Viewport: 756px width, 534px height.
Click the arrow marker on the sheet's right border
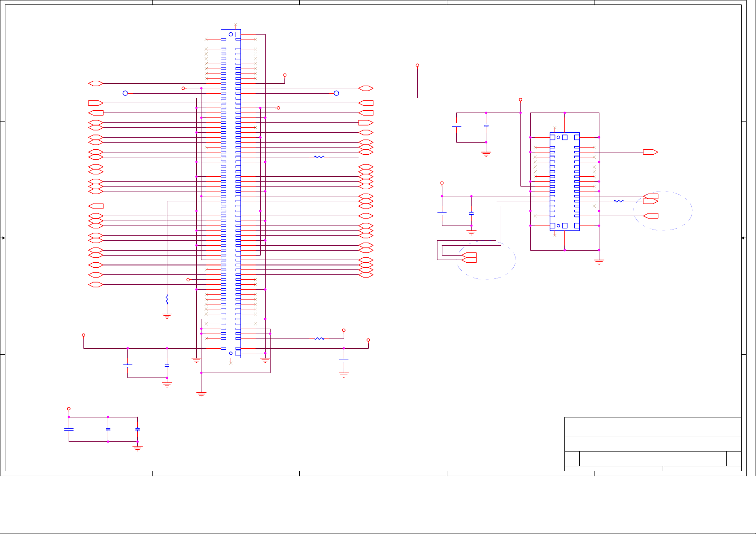pyautogui.click(x=743, y=238)
